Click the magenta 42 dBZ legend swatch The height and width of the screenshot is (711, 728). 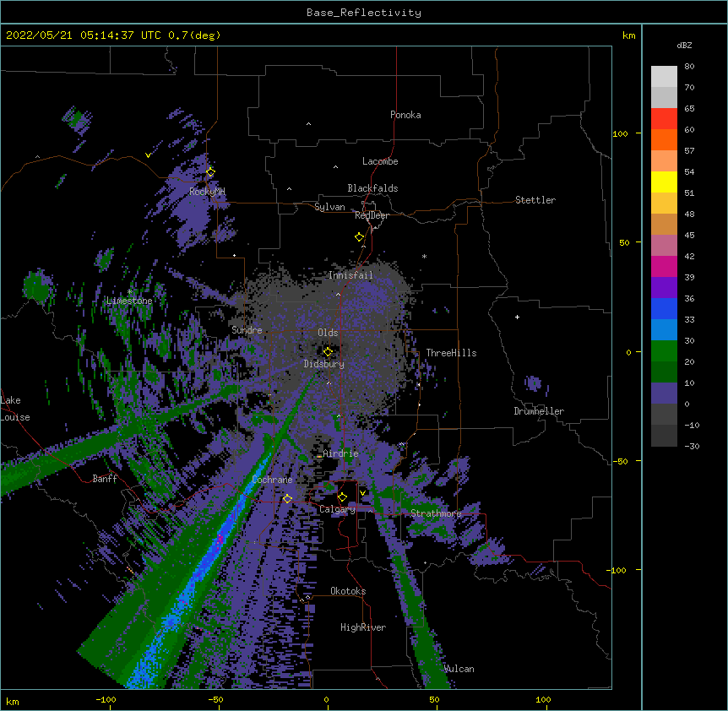(664, 266)
